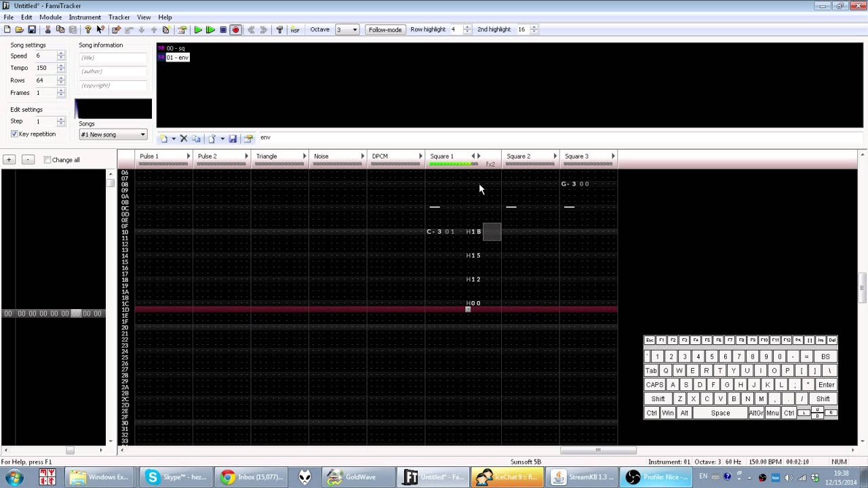Copy selection using the main toolbar copy icon
The height and width of the screenshot is (488, 868).
coord(60,30)
